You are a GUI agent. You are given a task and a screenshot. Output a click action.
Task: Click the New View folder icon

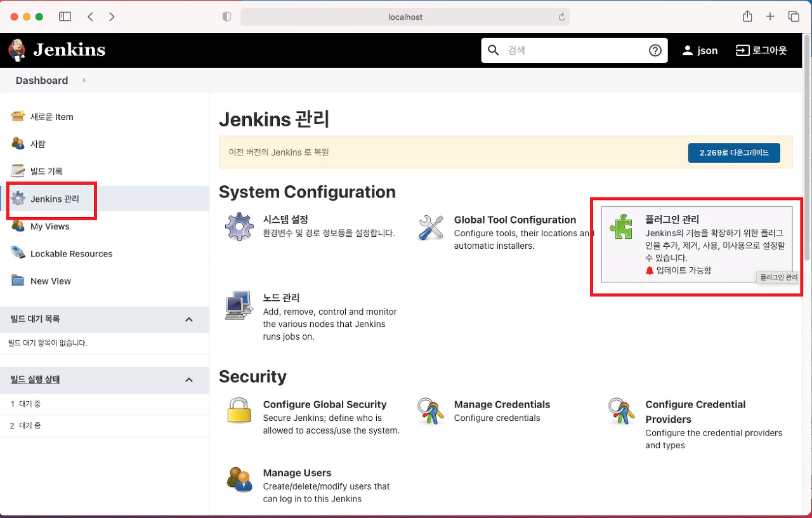click(18, 281)
